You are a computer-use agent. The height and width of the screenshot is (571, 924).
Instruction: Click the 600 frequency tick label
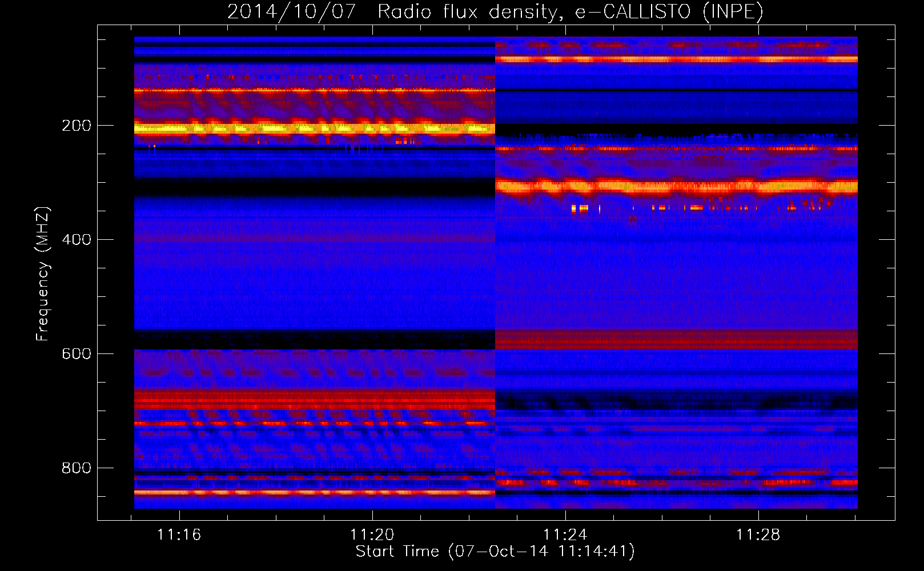77,354
